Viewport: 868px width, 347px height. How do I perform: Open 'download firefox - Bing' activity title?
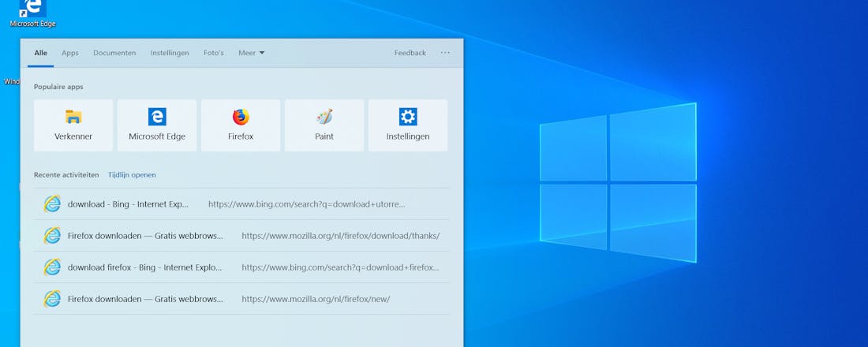pyautogui.click(x=145, y=267)
